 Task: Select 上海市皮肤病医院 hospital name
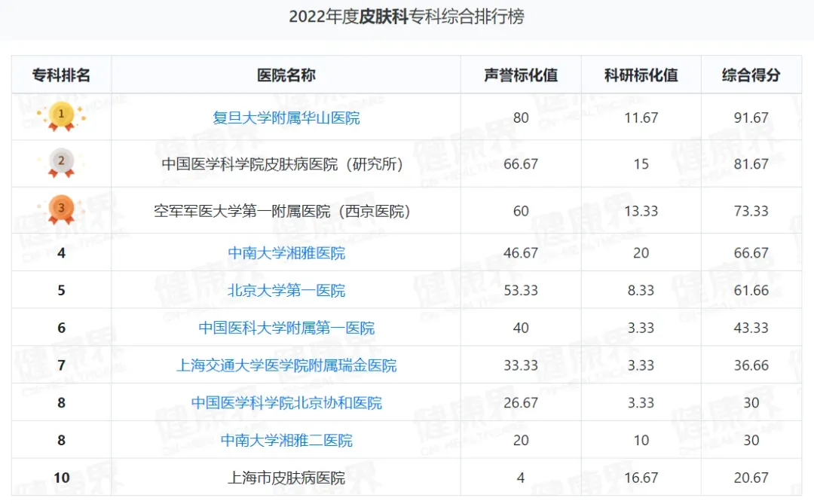pos(286,478)
